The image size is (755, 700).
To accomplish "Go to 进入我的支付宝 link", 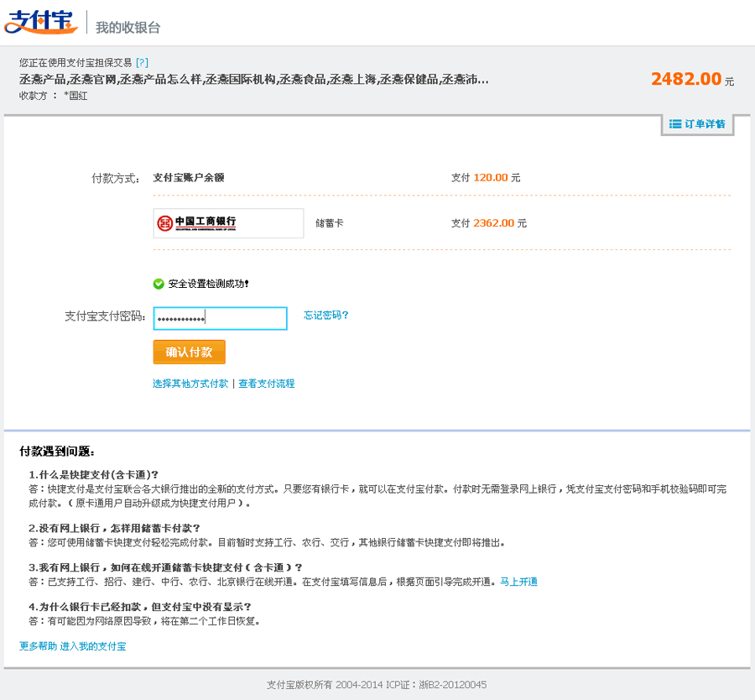I will click(x=93, y=646).
